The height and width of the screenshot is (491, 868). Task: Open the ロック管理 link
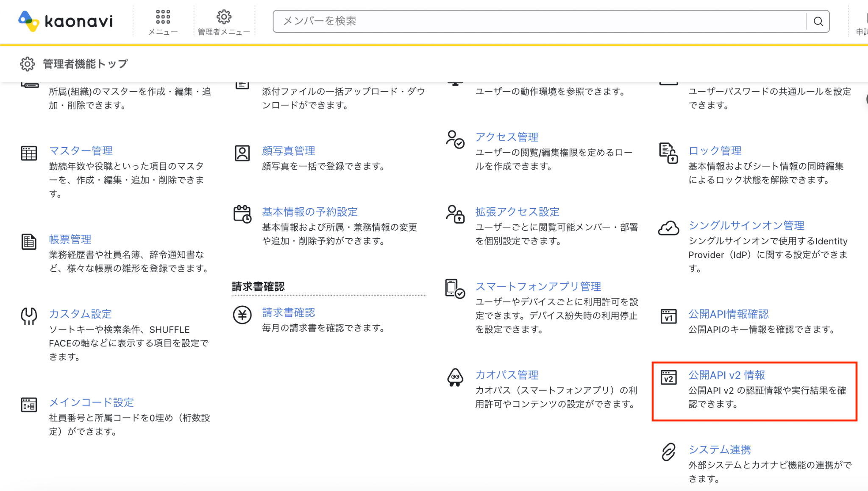[715, 151]
